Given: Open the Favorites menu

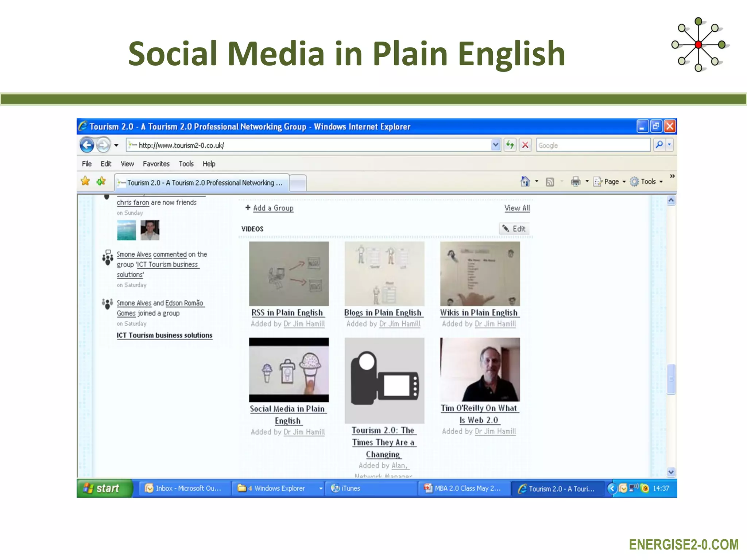Looking at the screenshot, I should point(156,164).
